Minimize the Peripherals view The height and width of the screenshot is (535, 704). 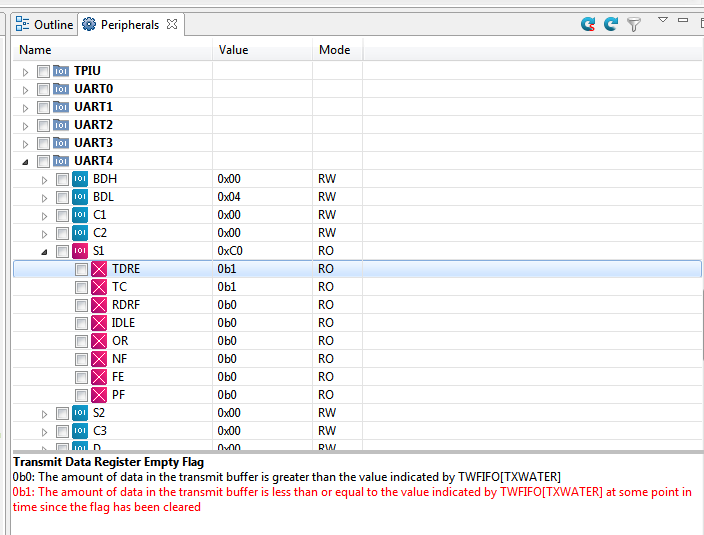coord(683,20)
